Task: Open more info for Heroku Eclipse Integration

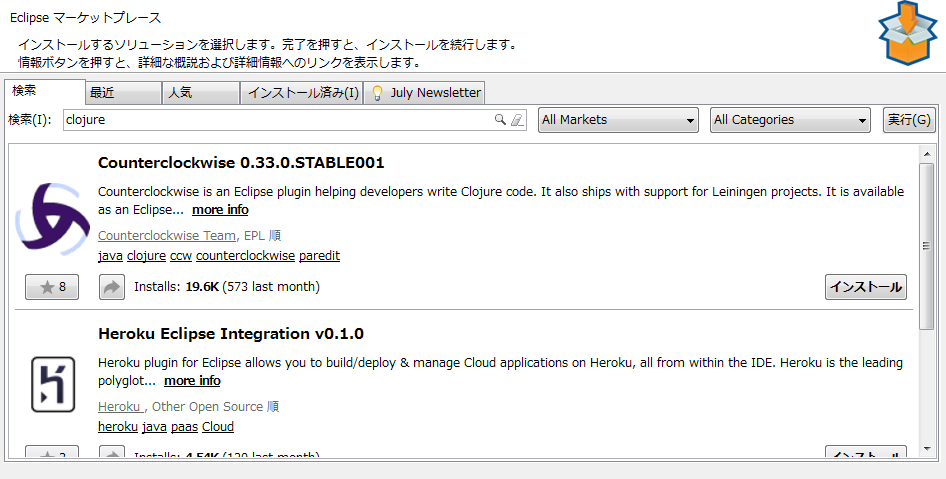Action: [192, 381]
